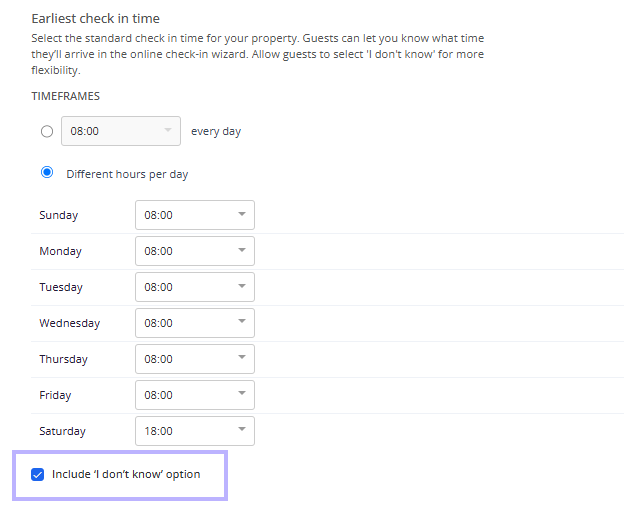Click the arrow icon on every day dropdown
Image resolution: width=624 pixels, height=510 pixels.
click(168, 130)
